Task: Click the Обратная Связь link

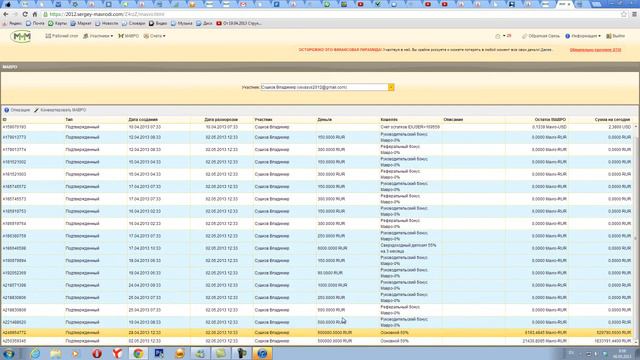Action: [x=541, y=36]
